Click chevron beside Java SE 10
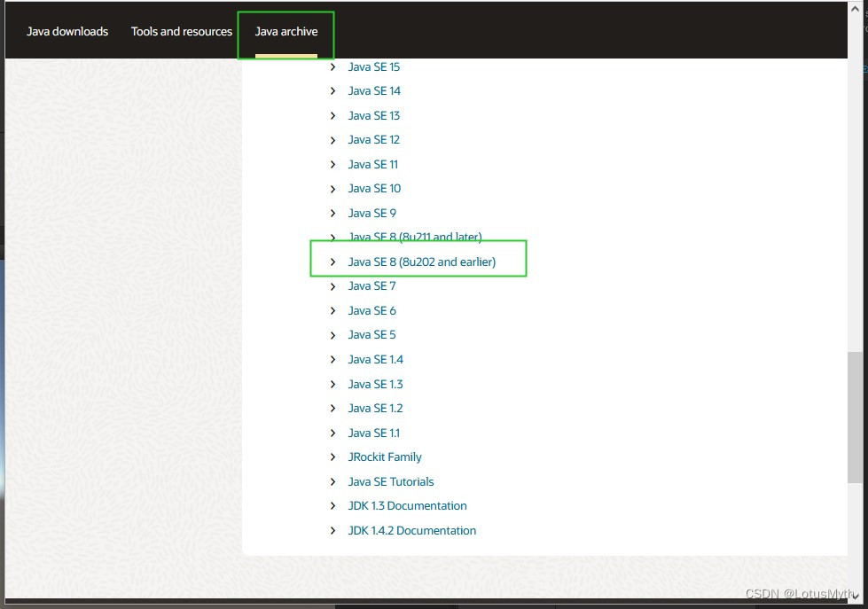This screenshot has width=868, height=609. click(332, 189)
